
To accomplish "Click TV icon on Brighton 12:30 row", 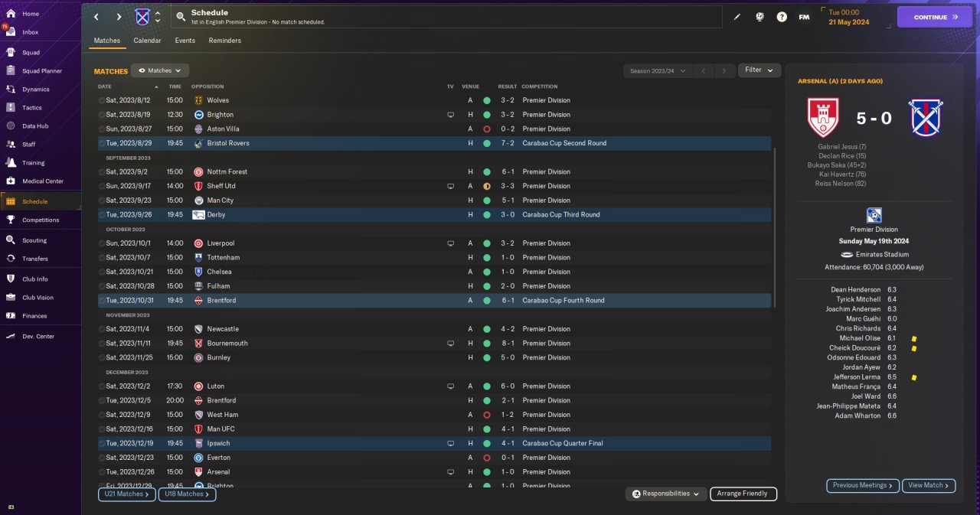I will [x=451, y=115].
